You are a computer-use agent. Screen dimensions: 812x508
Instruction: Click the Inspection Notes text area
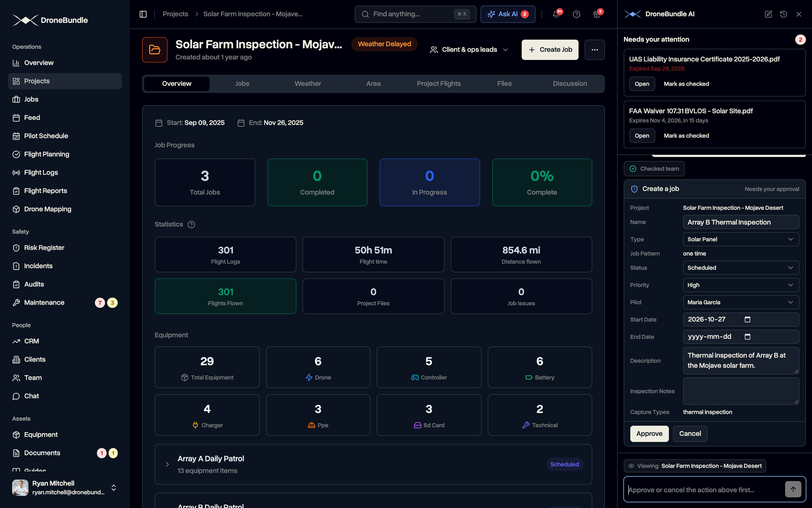tap(741, 391)
